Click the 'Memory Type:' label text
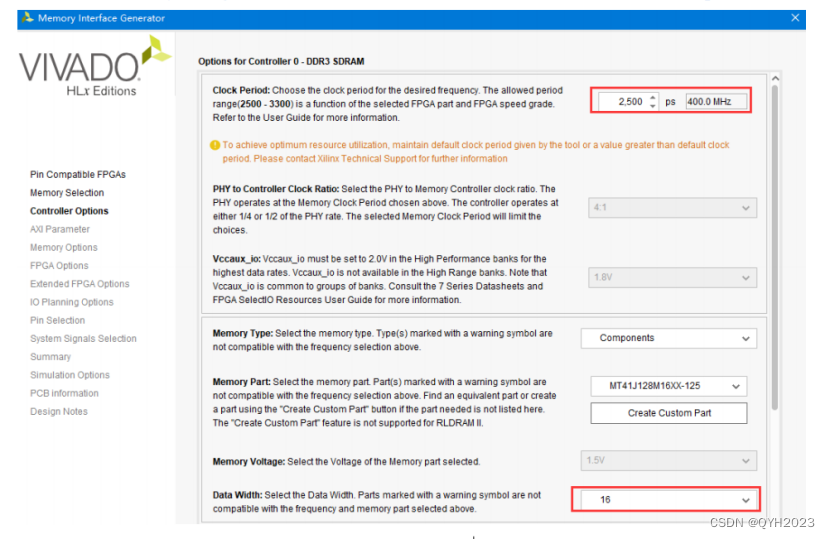 pyautogui.click(x=243, y=334)
